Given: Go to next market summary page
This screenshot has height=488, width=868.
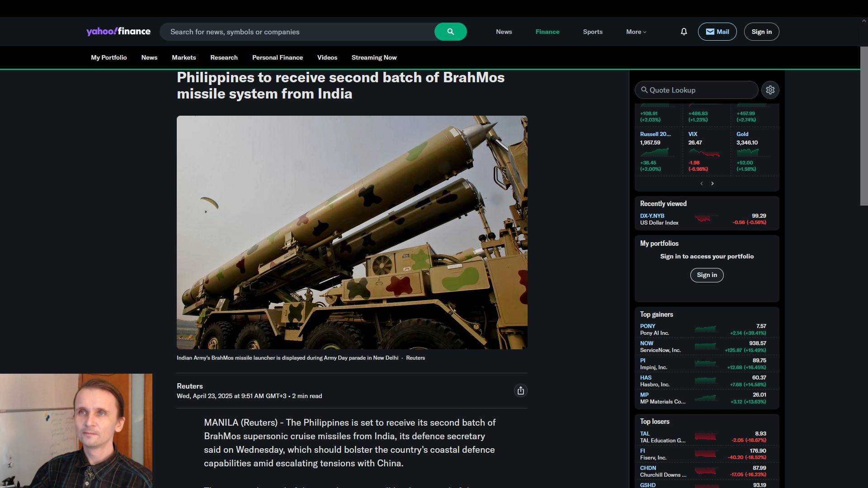Looking at the screenshot, I should pyautogui.click(x=712, y=183).
